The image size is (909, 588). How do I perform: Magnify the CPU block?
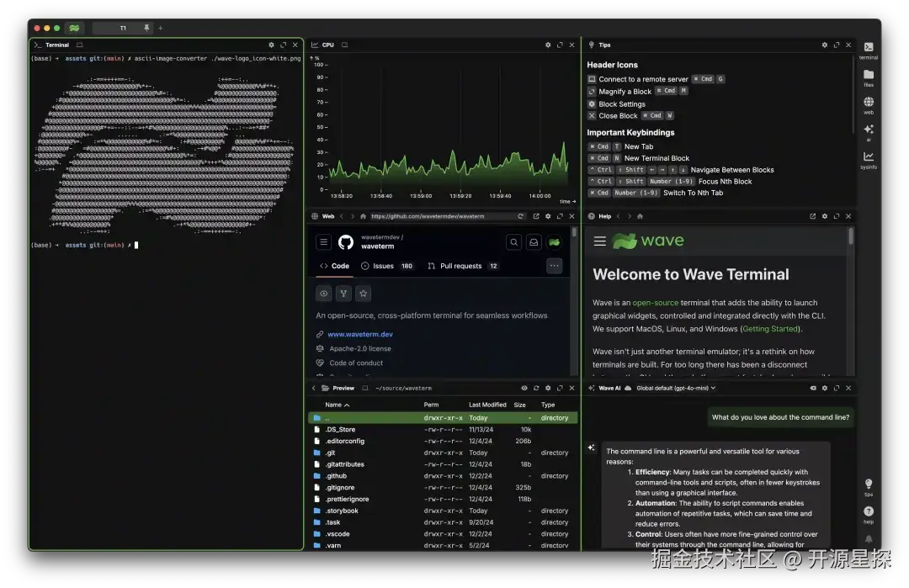(x=560, y=45)
